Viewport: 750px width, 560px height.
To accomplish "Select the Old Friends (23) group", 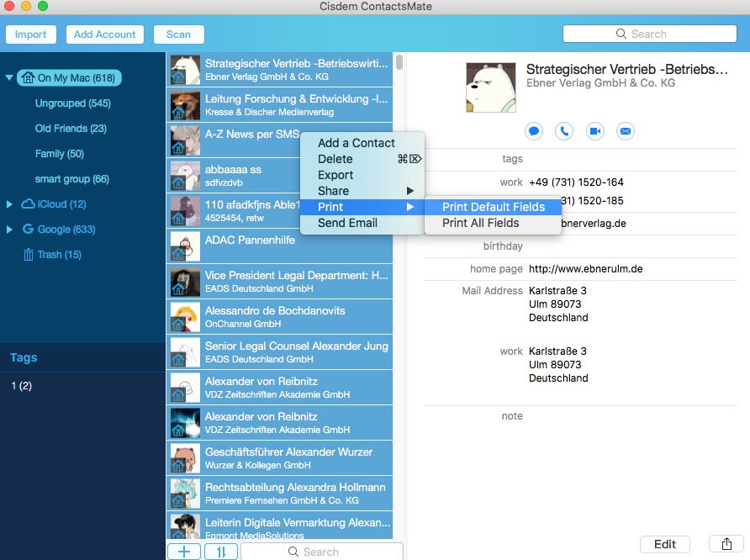I will (71, 129).
